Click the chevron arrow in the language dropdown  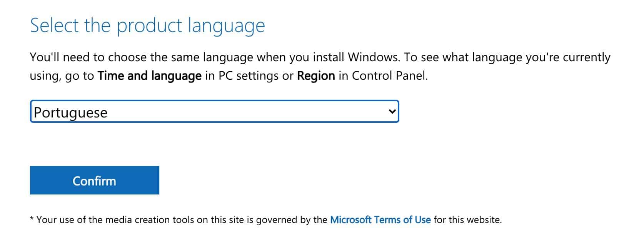(x=392, y=112)
